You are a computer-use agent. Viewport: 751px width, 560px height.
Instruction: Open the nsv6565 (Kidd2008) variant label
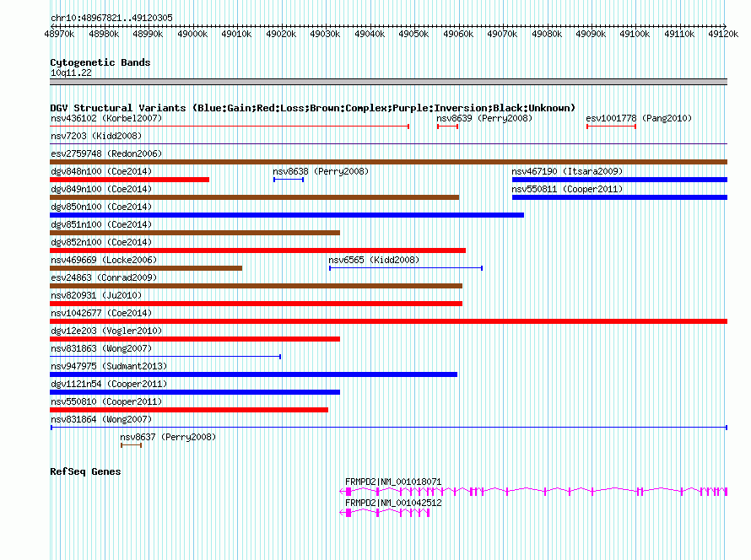pos(374,260)
